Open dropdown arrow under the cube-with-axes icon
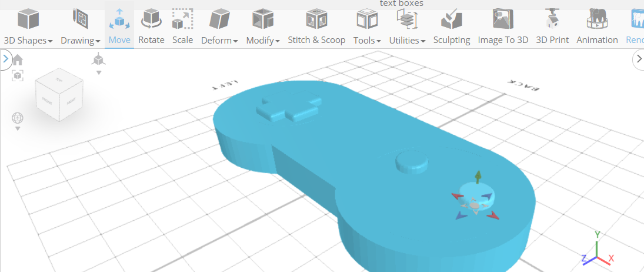The image size is (644, 272). coord(99,73)
